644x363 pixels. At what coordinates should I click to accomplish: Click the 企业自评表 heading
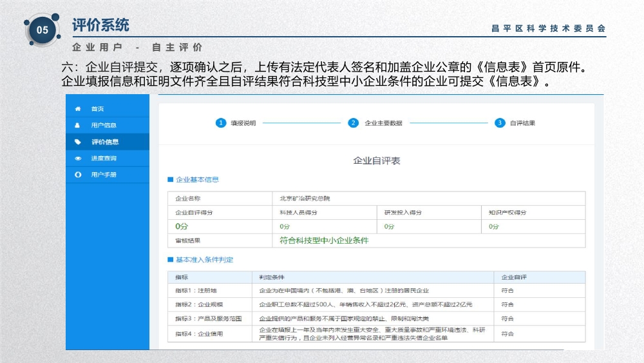377,161
